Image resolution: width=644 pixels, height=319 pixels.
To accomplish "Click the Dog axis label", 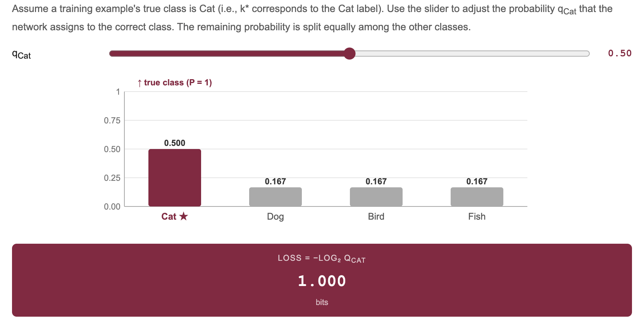I will [x=275, y=217].
